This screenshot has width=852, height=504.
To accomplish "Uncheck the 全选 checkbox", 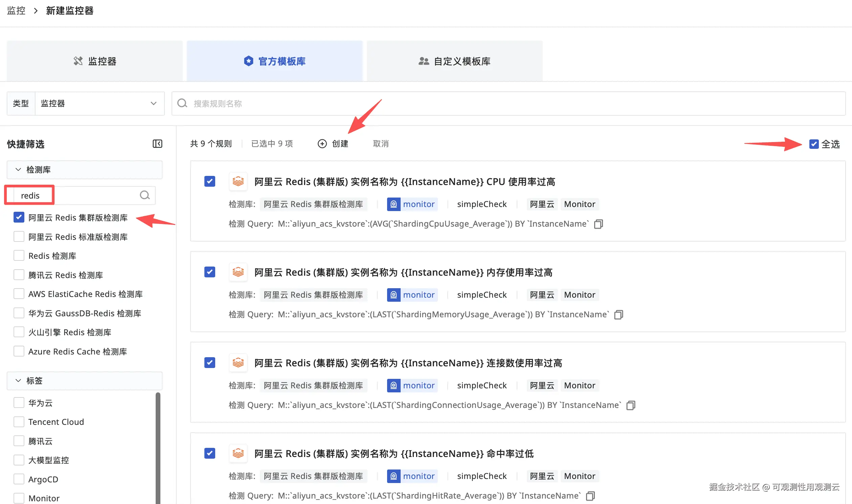I will point(814,144).
